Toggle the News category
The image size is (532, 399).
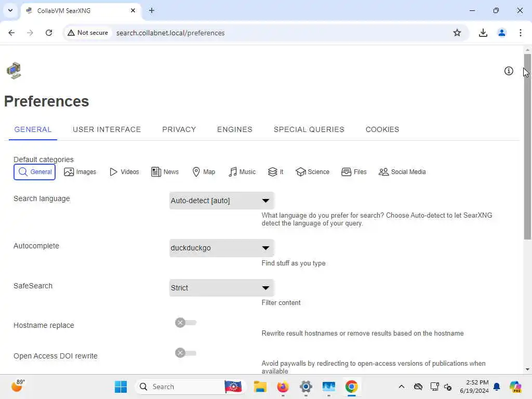pos(165,171)
